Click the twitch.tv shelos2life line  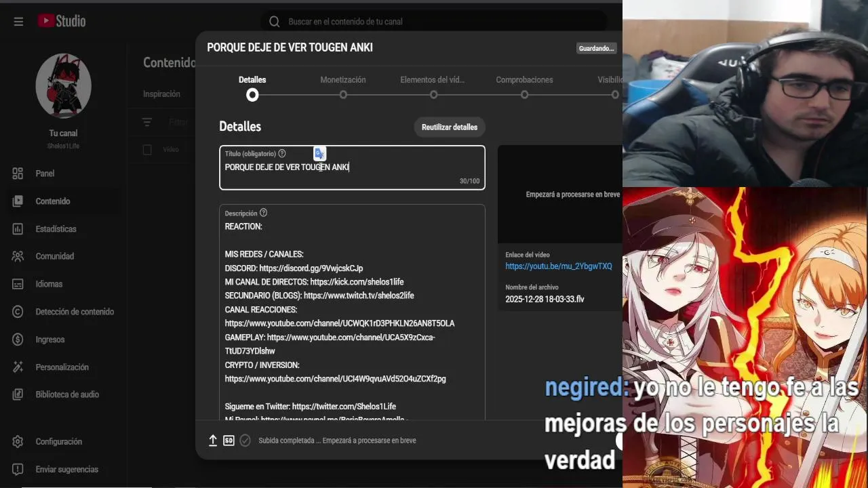[319, 296]
